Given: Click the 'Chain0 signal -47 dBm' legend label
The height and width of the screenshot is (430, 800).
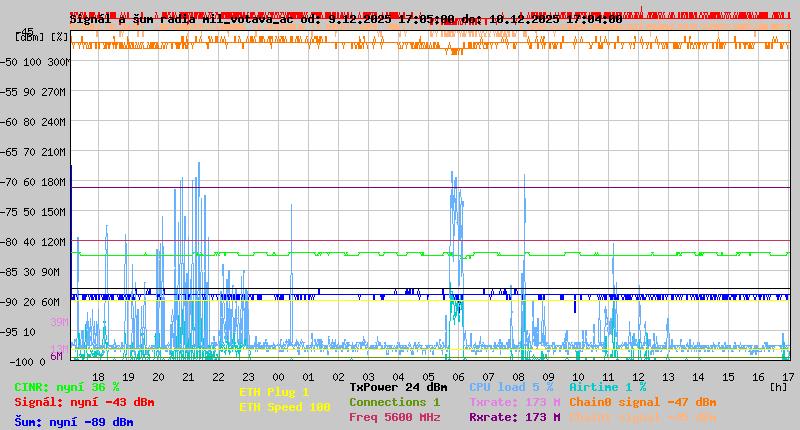Looking at the screenshot, I should coord(643,402).
